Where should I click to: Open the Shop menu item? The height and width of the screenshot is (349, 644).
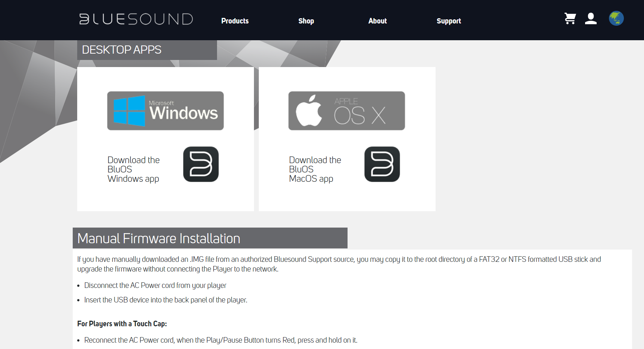pos(306,21)
